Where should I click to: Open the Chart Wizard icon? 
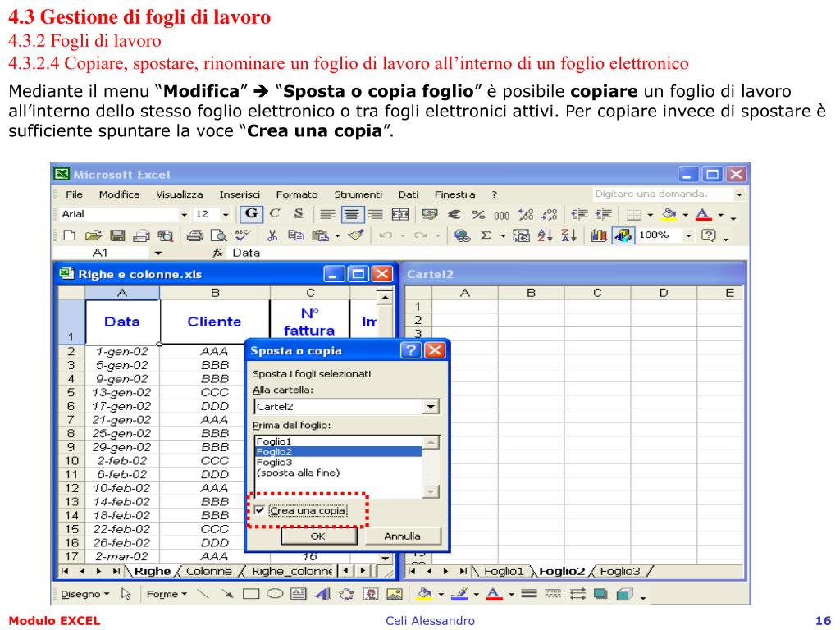pyautogui.click(x=598, y=235)
